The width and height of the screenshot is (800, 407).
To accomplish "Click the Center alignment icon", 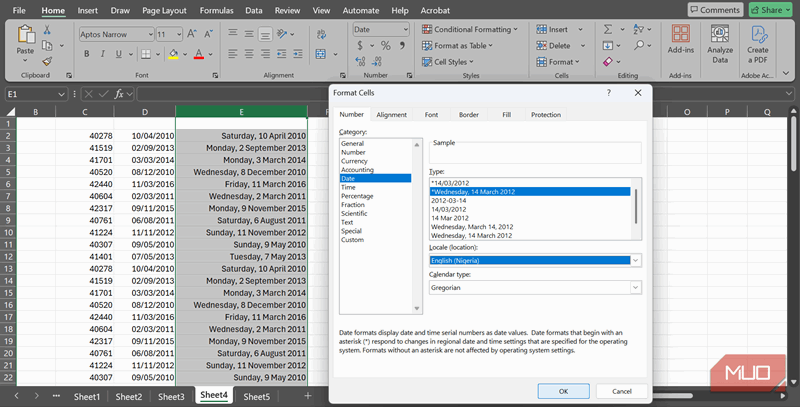I will [249, 54].
